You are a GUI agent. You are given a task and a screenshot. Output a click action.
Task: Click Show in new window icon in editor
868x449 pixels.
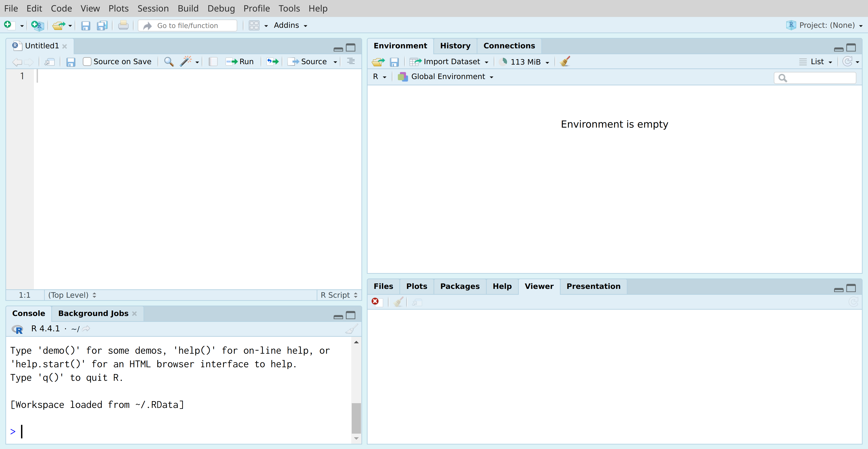point(50,62)
